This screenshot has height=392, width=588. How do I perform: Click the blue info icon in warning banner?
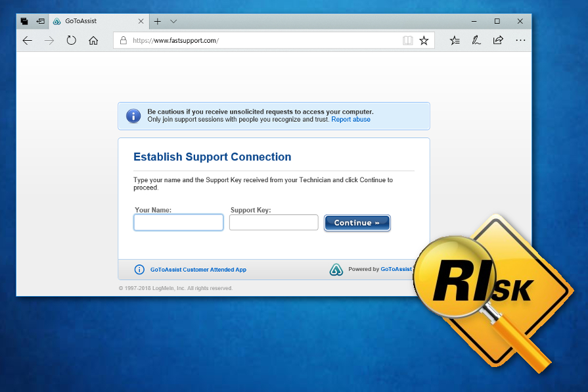tap(133, 116)
